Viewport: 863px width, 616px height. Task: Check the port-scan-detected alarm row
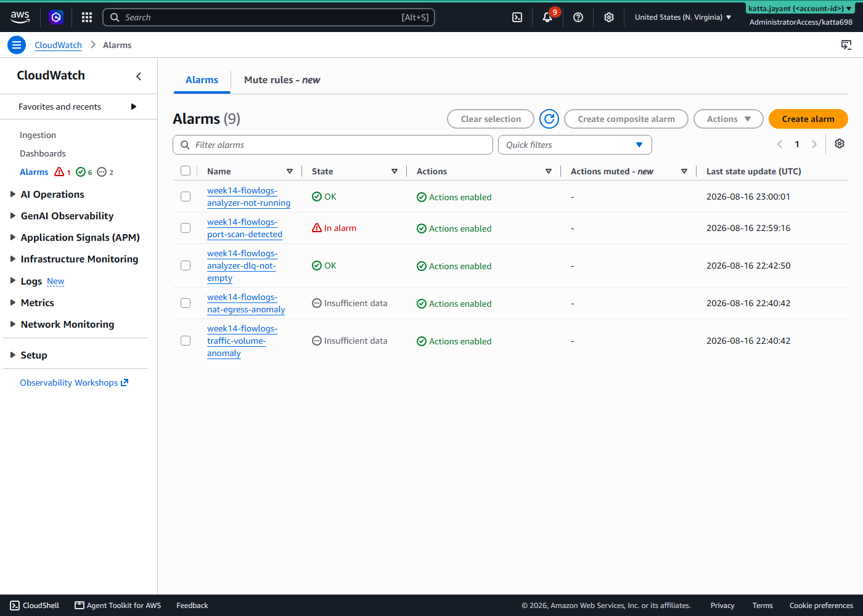[186, 228]
